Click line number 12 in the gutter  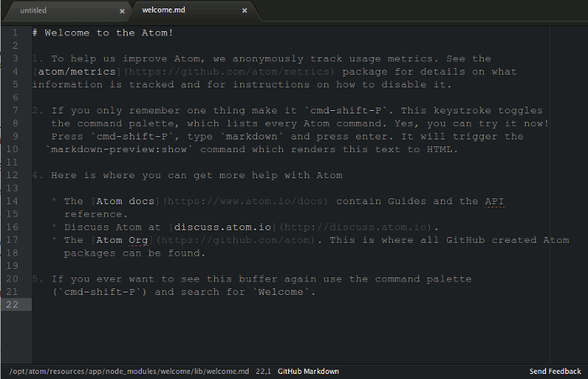[x=12, y=175]
